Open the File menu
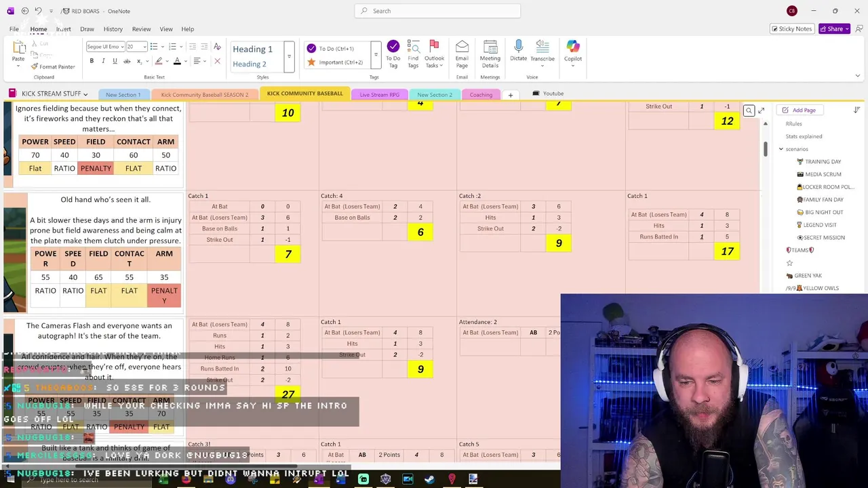The image size is (868, 488). click(x=14, y=29)
